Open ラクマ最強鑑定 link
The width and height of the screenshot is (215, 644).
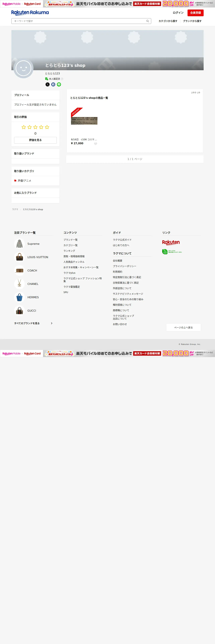tap(72, 287)
